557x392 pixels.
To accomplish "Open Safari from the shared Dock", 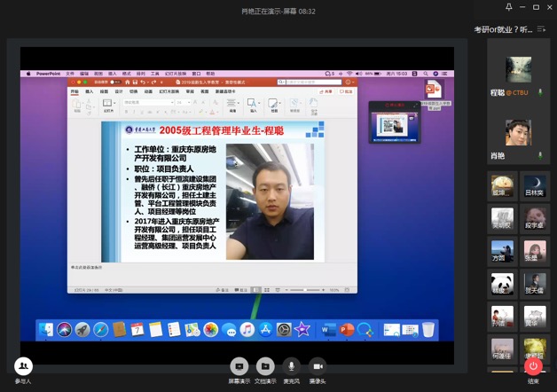I will click(101, 330).
